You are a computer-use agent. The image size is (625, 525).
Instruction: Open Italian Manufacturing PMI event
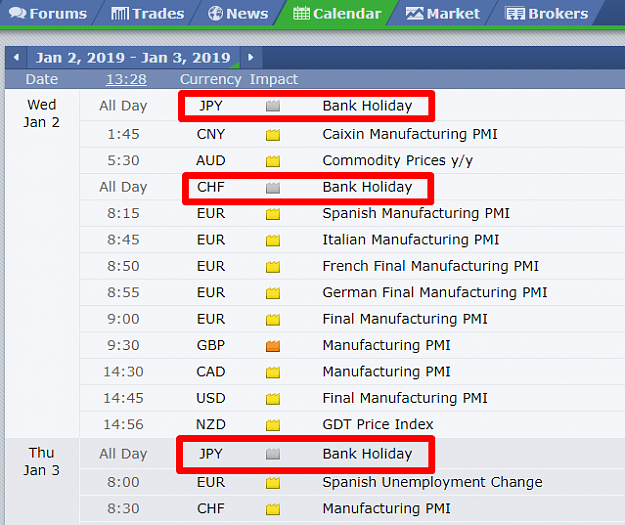(x=411, y=240)
